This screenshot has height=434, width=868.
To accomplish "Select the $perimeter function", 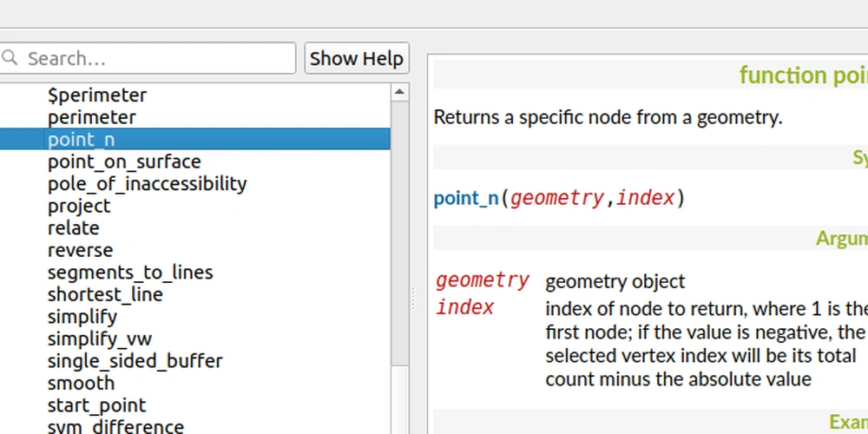I will [x=97, y=95].
